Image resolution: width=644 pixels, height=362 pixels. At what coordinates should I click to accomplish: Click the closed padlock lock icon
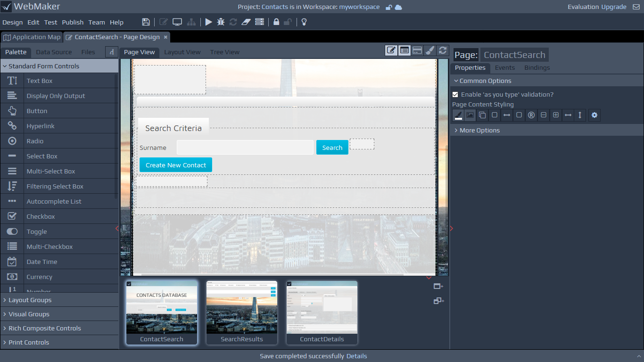pos(276,22)
